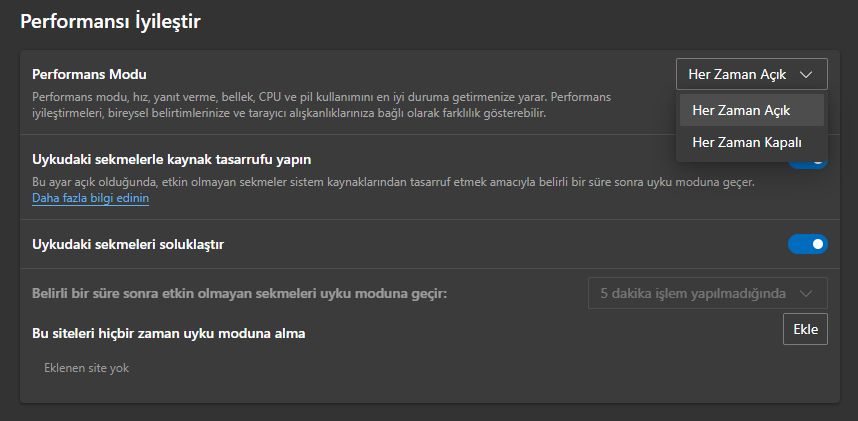Click the Her Zaman Açık text in combo box
The height and width of the screenshot is (421, 858).
pos(738,75)
